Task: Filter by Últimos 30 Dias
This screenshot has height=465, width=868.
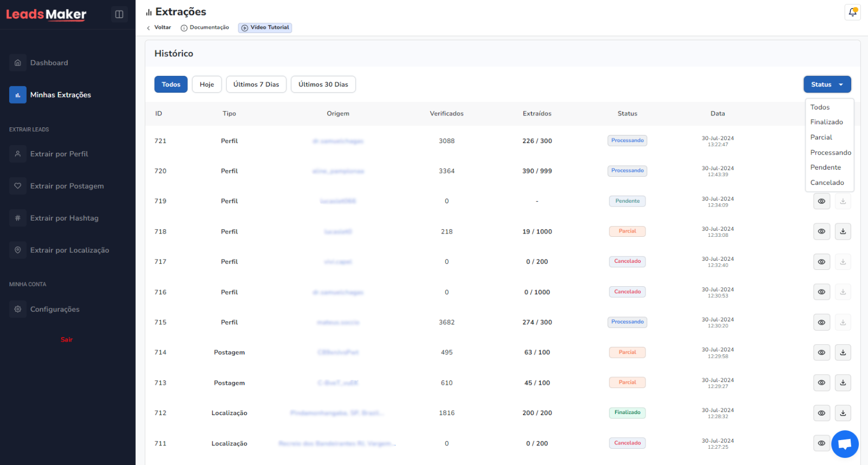Action: pyautogui.click(x=323, y=85)
